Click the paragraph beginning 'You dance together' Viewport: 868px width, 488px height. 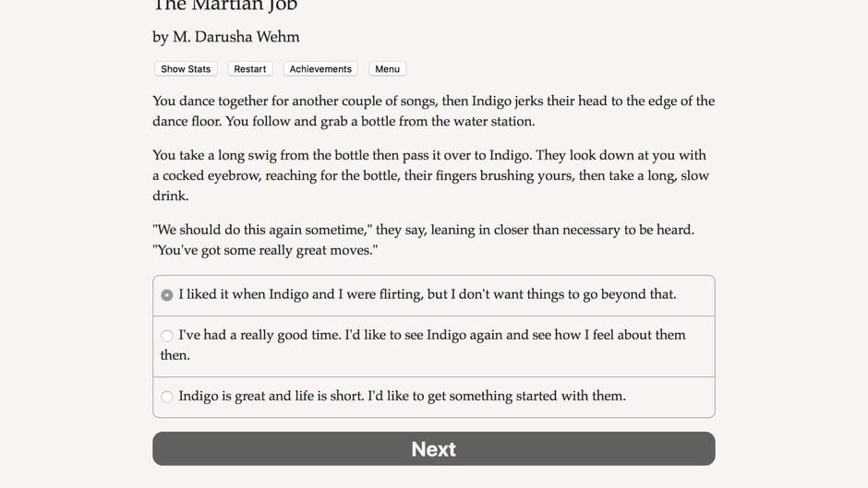tap(433, 111)
